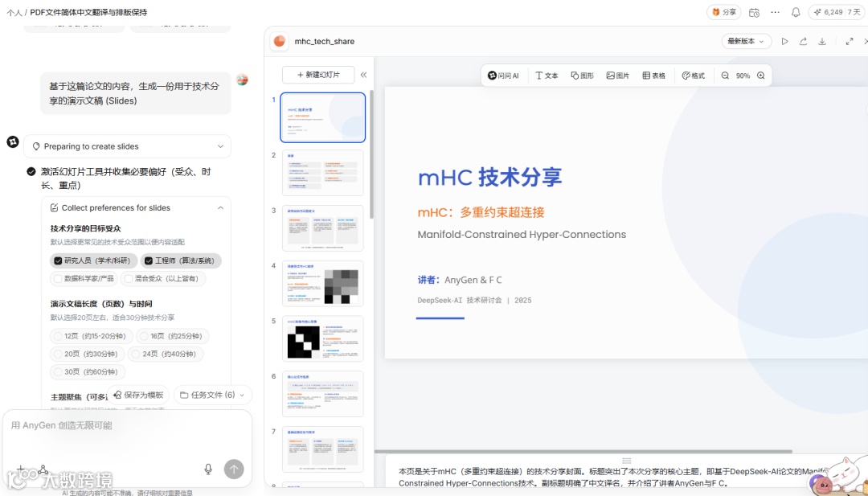Image resolution: width=868 pixels, height=496 pixels.
Task: Select slide 1 thumbnail
Action: click(x=323, y=117)
